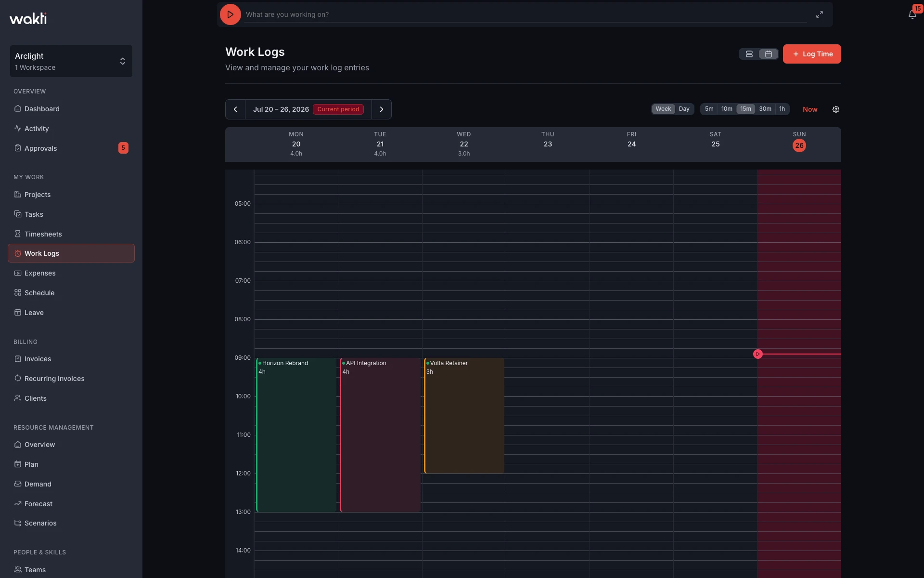Open the Arclight workspace switcher

click(x=71, y=61)
